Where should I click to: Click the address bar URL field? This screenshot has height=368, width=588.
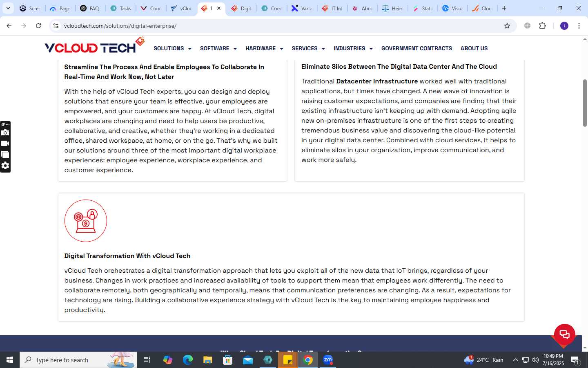tap(282, 26)
